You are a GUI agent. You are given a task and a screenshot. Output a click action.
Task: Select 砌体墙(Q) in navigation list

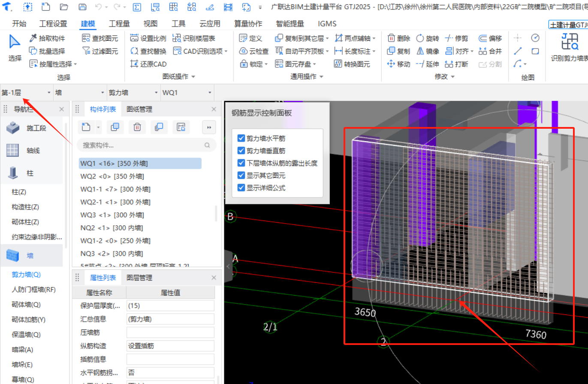point(26,305)
